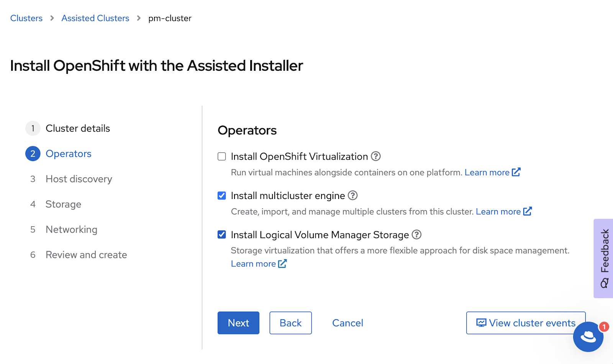This screenshot has height=364, width=613.
Task: Uncheck Install multicluster engine
Action: tap(221, 196)
